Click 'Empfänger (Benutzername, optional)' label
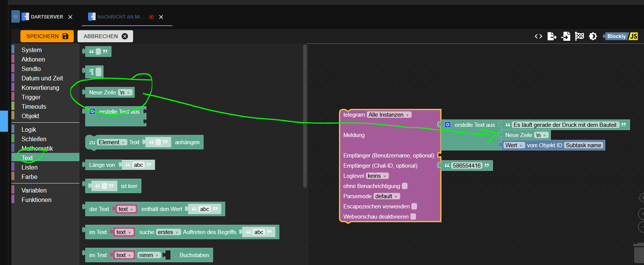The width and height of the screenshot is (644, 265). [x=389, y=156]
